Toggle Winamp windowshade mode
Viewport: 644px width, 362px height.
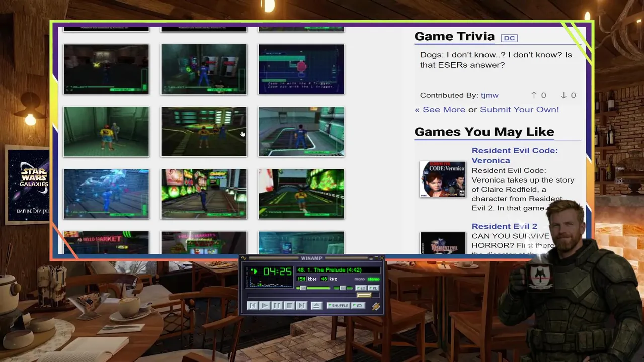pos(376,258)
